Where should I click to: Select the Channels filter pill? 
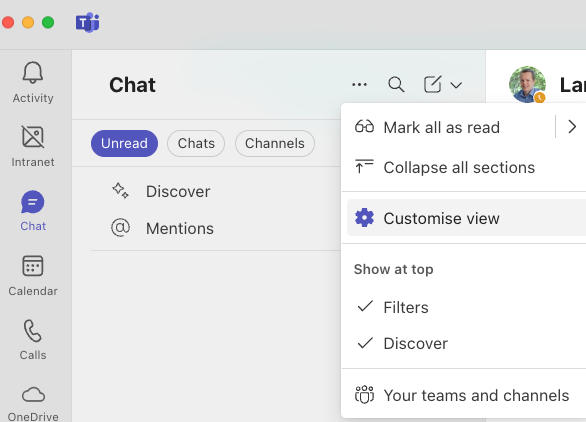[x=275, y=143]
